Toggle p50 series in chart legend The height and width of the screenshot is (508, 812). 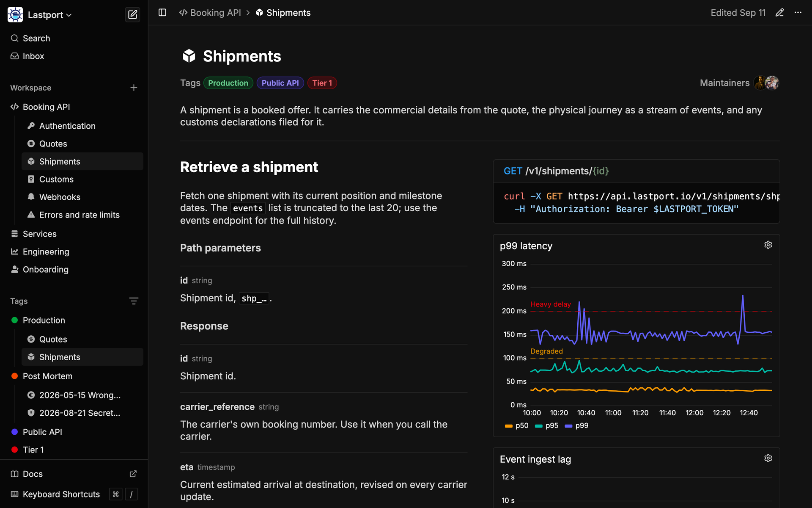click(x=516, y=425)
